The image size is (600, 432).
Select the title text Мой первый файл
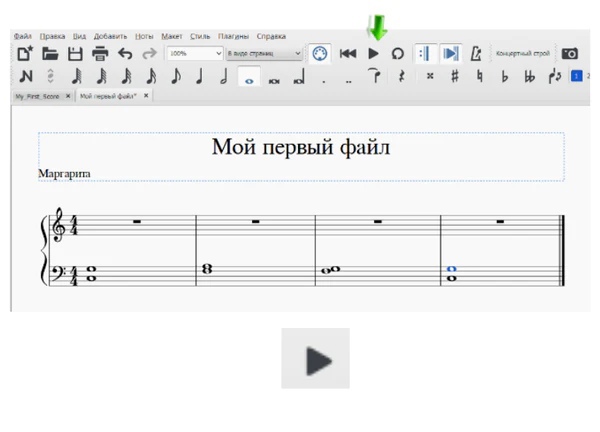[301, 147]
